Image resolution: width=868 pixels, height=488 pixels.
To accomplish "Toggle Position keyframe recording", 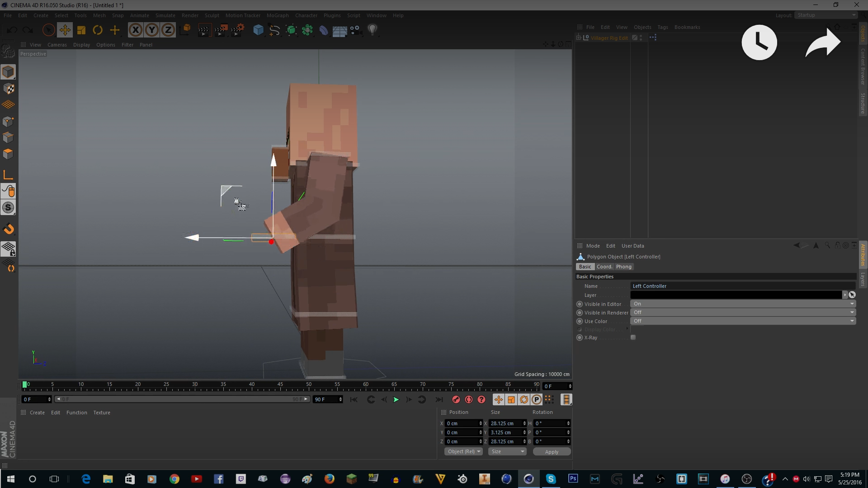I will [x=499, y=399].
